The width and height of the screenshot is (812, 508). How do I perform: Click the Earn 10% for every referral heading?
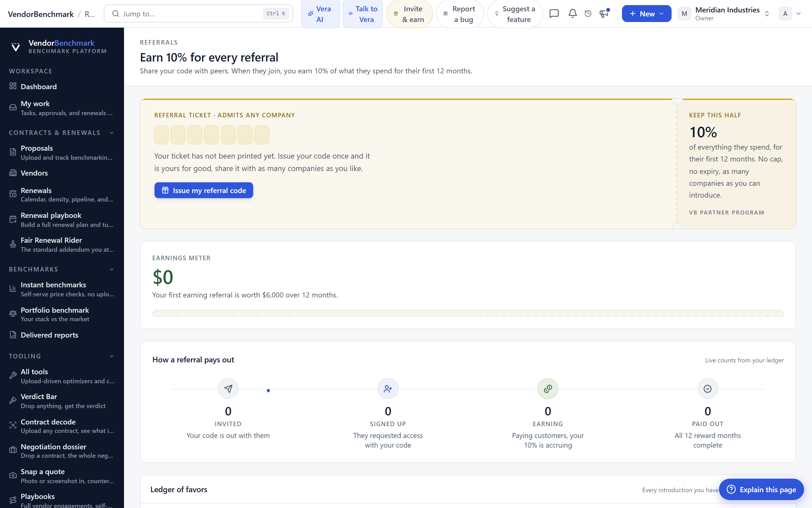coord(209,57)
